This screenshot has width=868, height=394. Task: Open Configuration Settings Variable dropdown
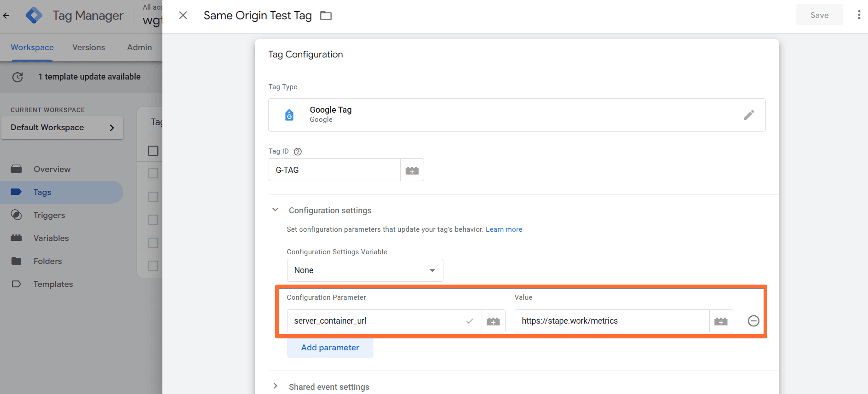tap(365, 270)
